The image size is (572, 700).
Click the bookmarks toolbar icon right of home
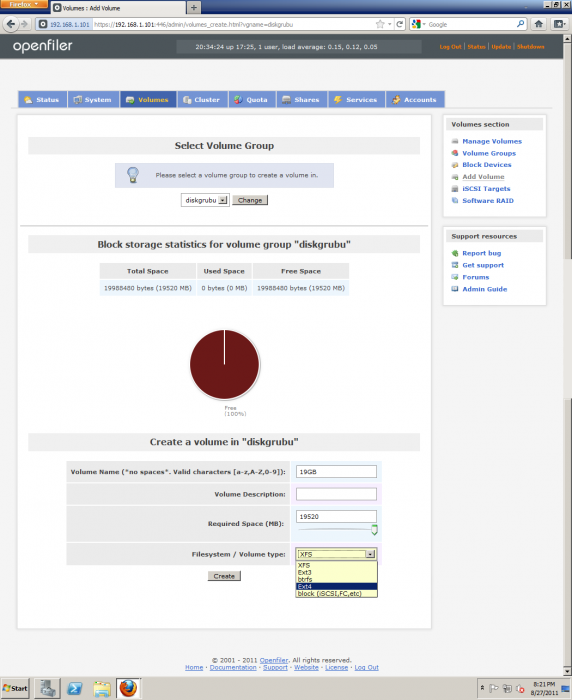[559, 24]
